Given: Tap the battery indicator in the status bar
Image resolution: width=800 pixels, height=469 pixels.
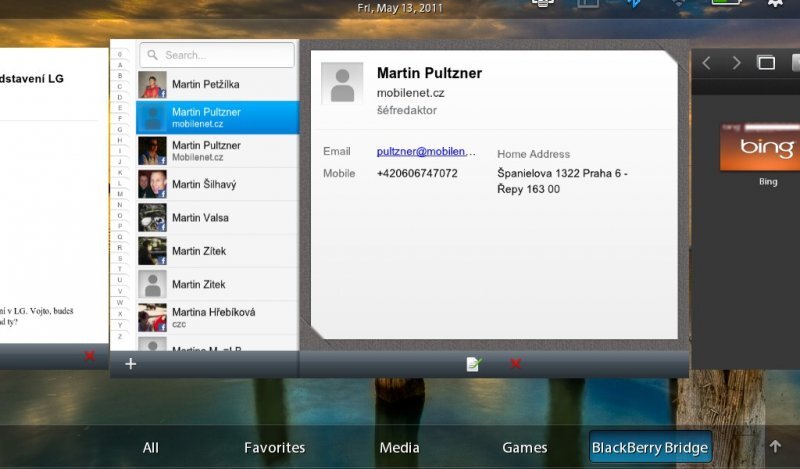Looking at the screenshot, I should (727, 3).
